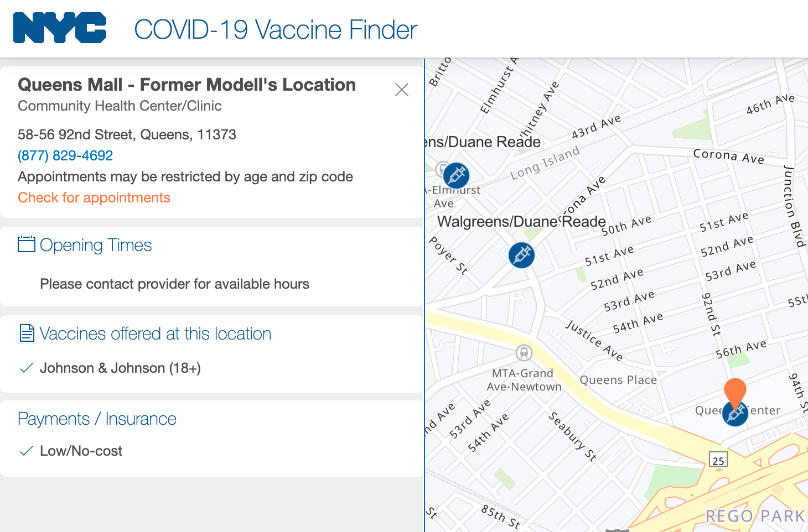
Task: Select the vaccine pin near Elmhurst Ave
Action: (x=456, y=175)
